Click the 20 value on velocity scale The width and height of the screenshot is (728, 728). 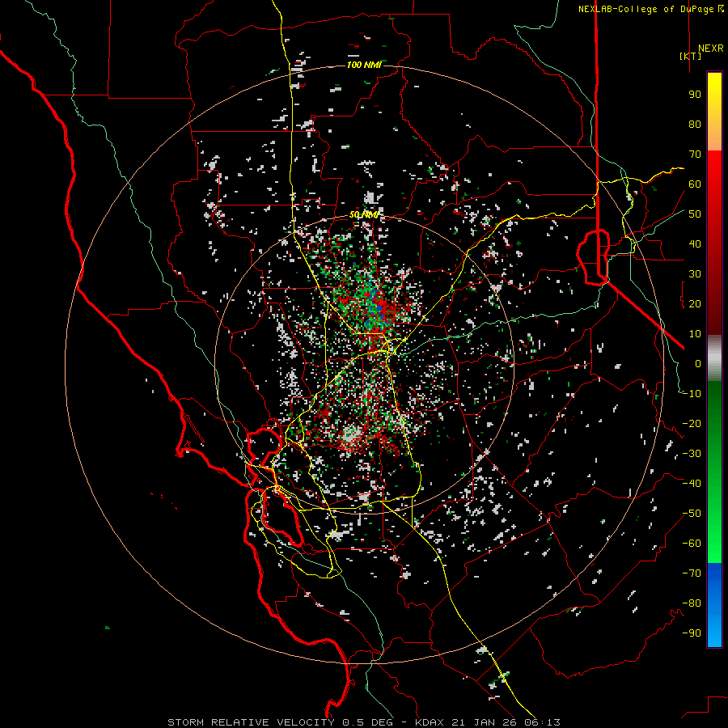click(695, 303)
